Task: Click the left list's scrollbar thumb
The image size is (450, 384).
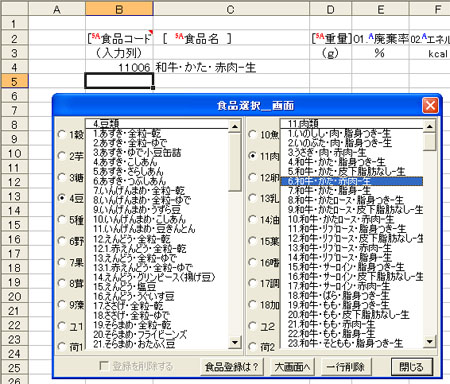Action: pos(235,162)
